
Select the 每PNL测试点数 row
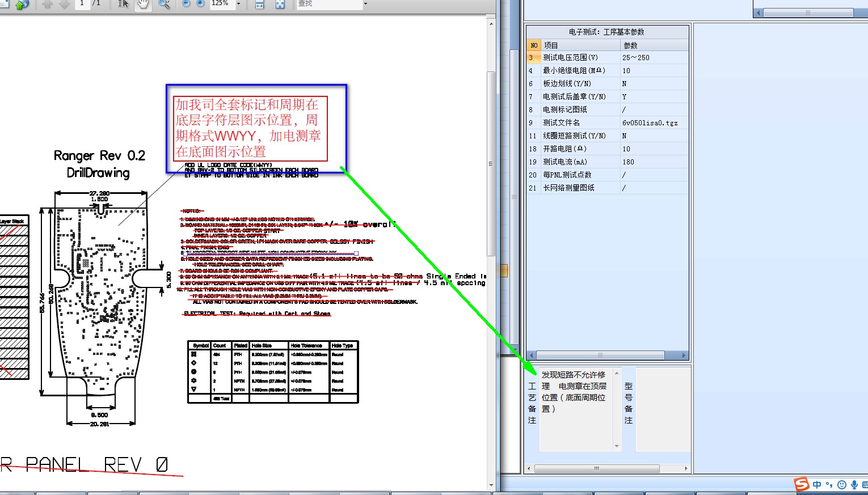[608, 175]
